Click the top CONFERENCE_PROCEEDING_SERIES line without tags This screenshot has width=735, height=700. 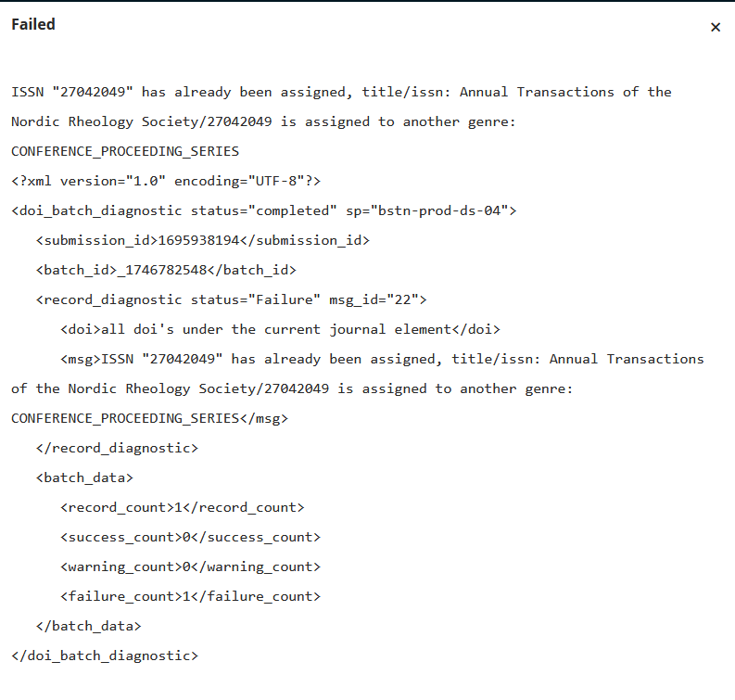125,151
